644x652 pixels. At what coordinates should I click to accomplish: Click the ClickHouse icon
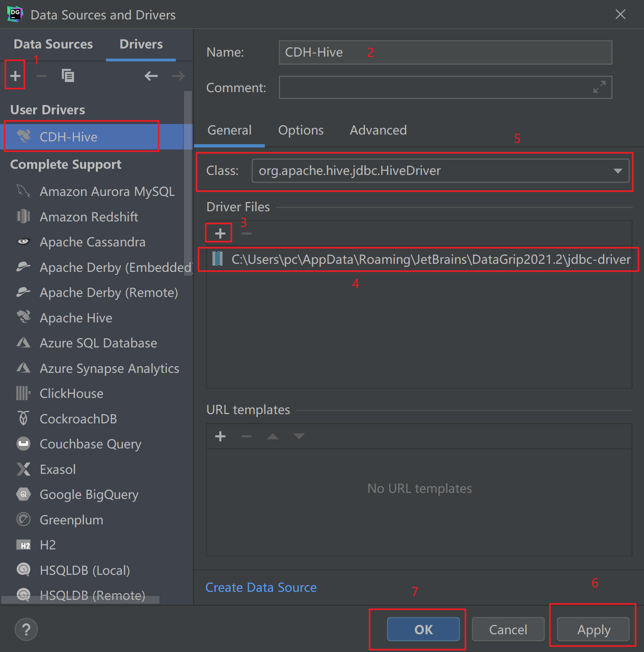pos(23,393)
